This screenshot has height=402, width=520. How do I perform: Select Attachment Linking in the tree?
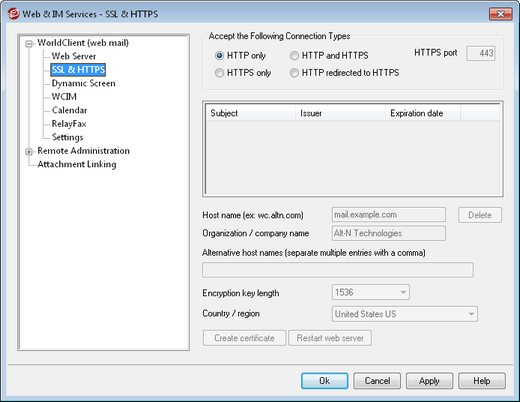coord(77,164)
